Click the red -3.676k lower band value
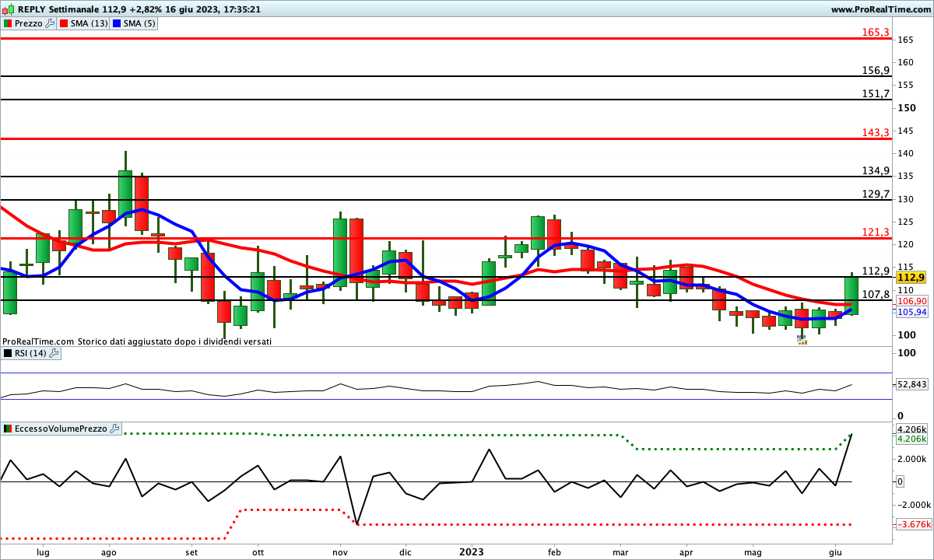 (x=912, y=524)
